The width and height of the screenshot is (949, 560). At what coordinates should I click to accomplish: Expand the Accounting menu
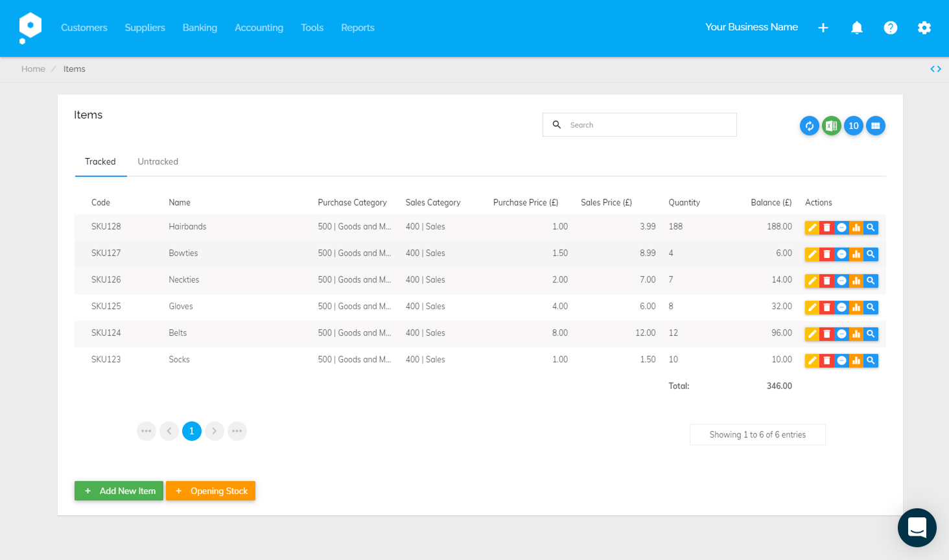[x=259, y=28]
